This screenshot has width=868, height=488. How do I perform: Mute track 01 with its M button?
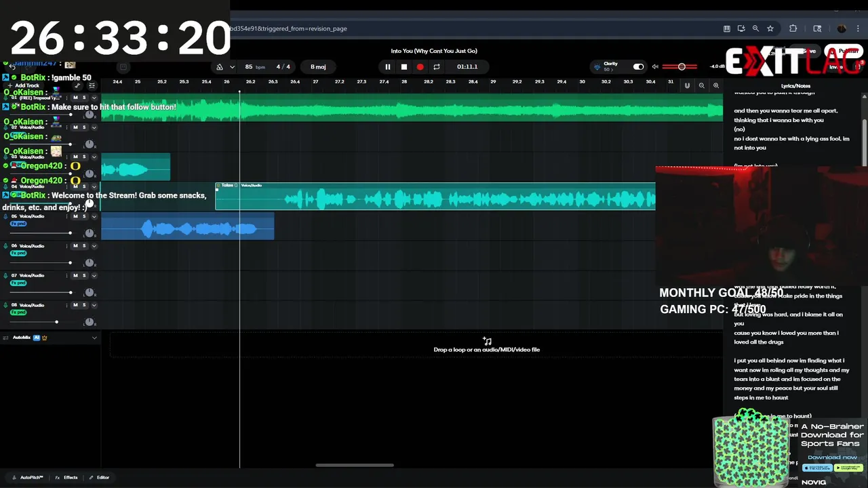[x=75, y=98]
